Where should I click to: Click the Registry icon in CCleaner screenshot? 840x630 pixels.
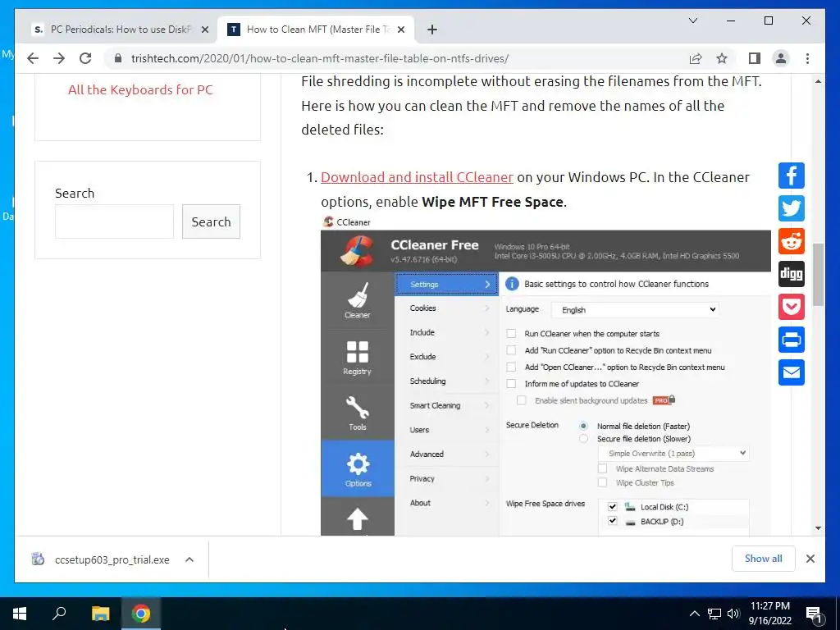point(358,358)
